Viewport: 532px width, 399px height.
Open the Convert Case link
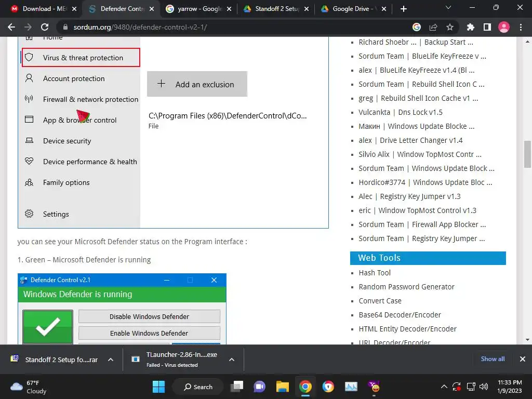coord(380,301)
